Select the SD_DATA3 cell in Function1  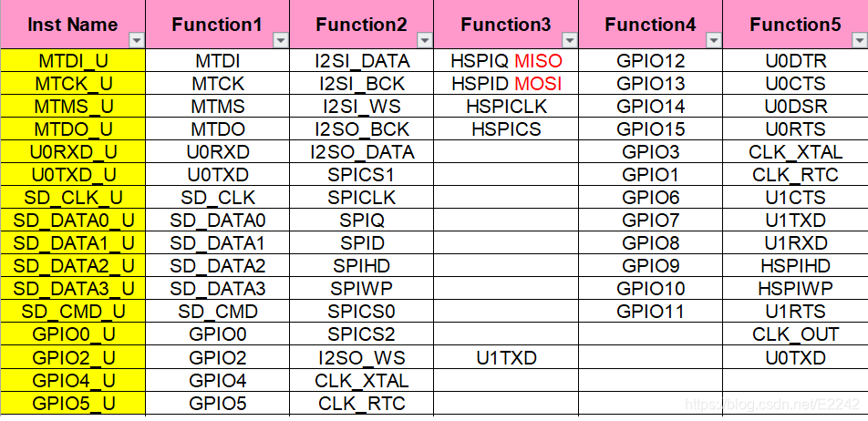(x=218, y=289)
